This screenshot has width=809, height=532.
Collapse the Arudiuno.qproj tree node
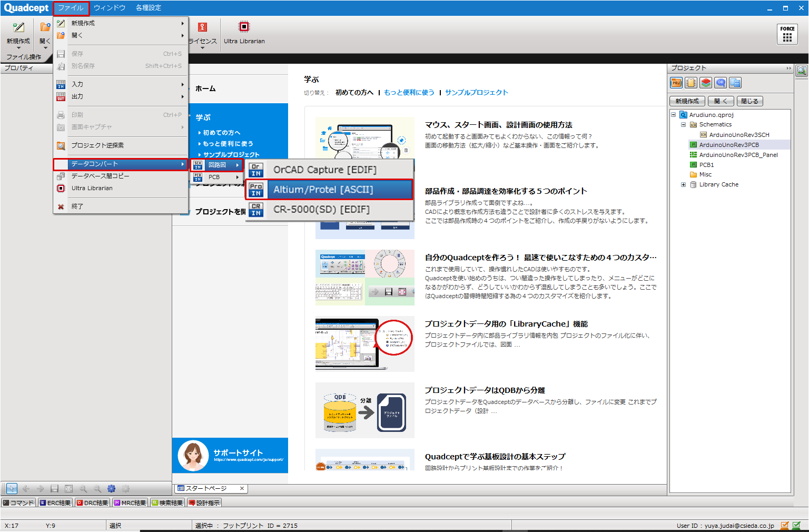tap(673, 114)
